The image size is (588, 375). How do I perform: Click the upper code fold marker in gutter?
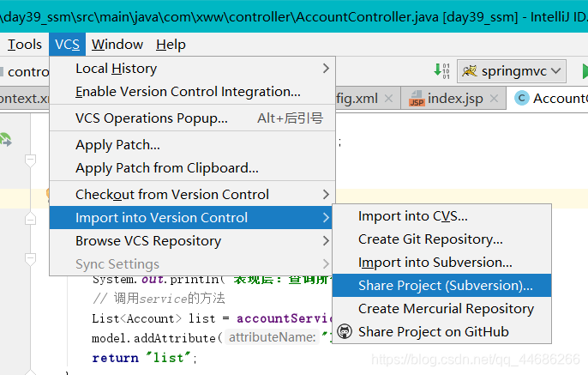point(30,160)
